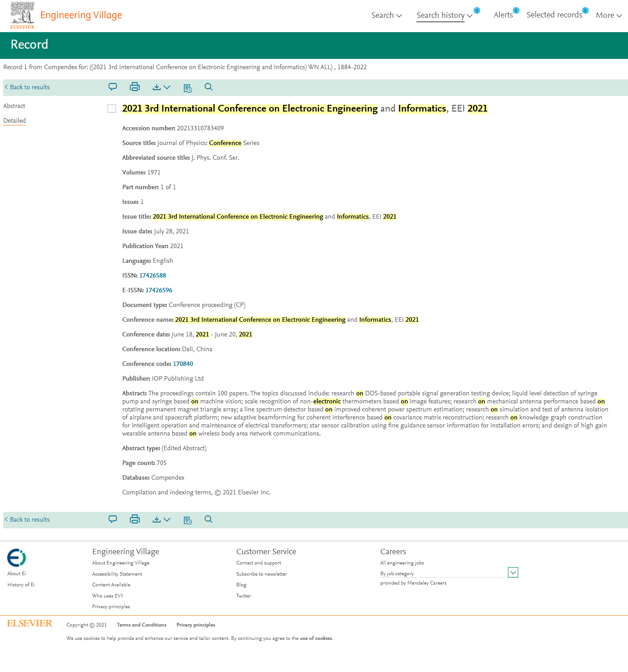Click the orange ELSEVIER footer logo

pos(29,624)
